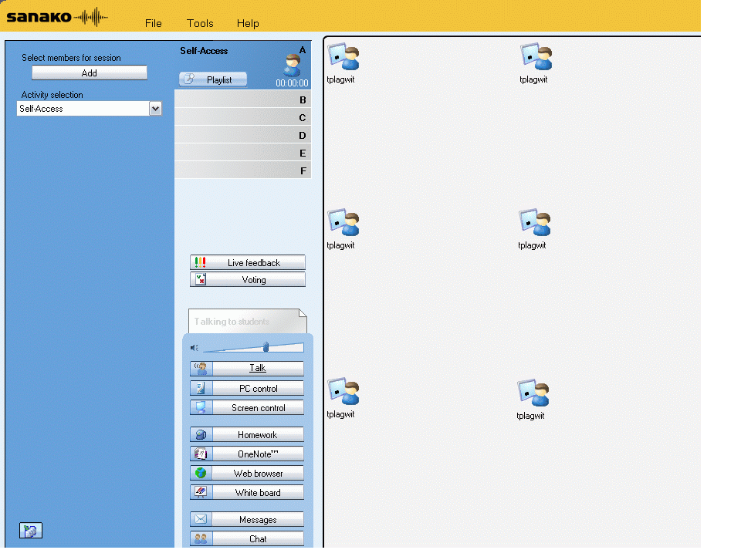Image resolution: width=741 pixels, height=560 pixels.
Task: Open Screen control function
Action: (247, 408)
